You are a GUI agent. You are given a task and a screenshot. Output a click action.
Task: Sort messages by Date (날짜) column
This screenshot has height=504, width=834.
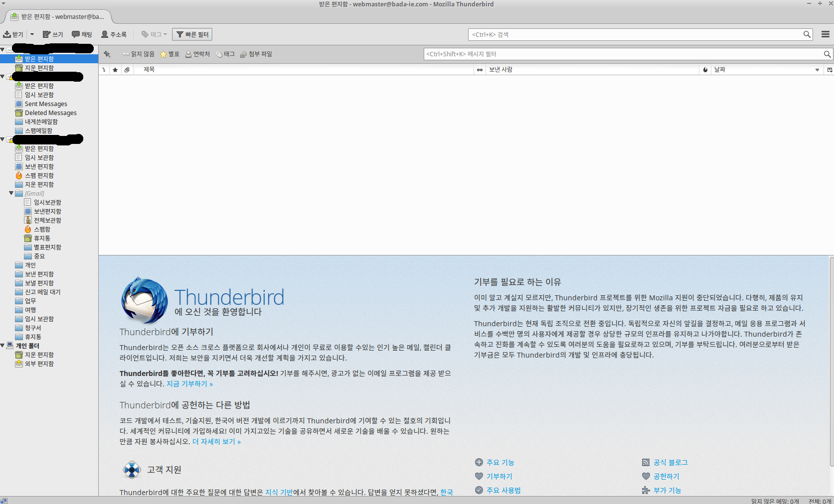[768, 70]
